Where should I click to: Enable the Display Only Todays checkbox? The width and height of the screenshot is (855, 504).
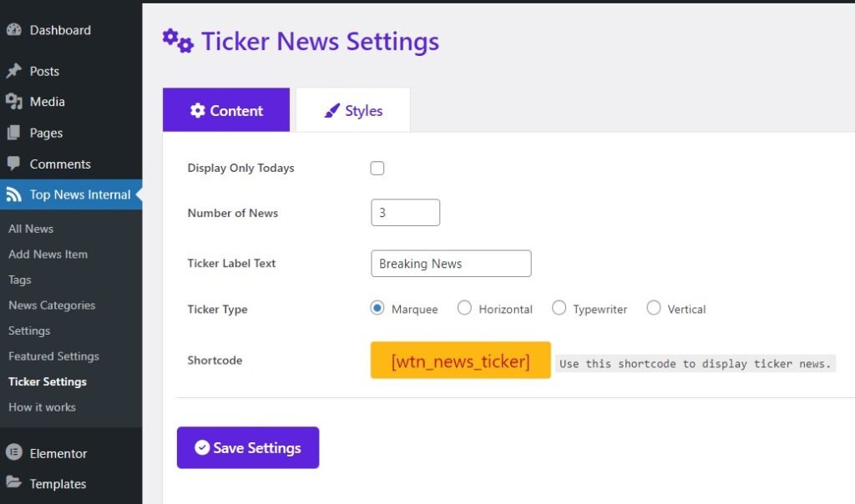pos(377,168)
